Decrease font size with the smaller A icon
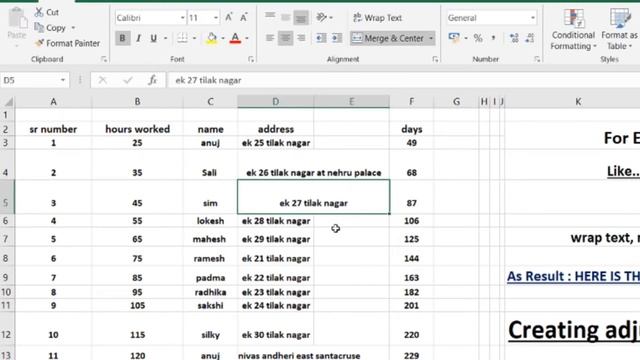The image size is (640, 360). 244,18
